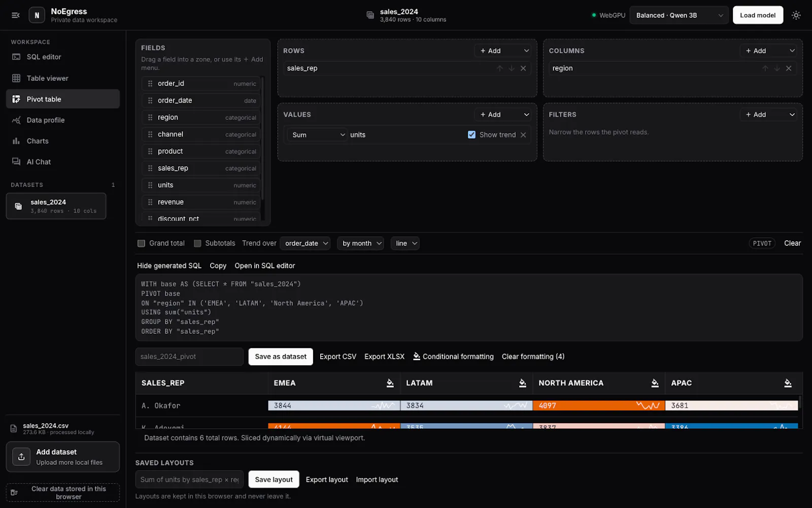Click Hide generated SQL
This screenshot has width=812, height=508.
(169, 266)
